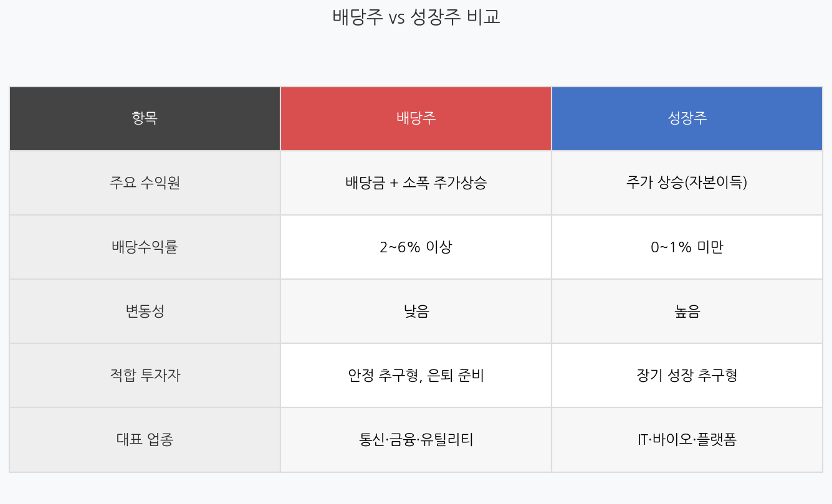Click the 항목 header cell
Screen dimensions: 832x504
point(145,118)
